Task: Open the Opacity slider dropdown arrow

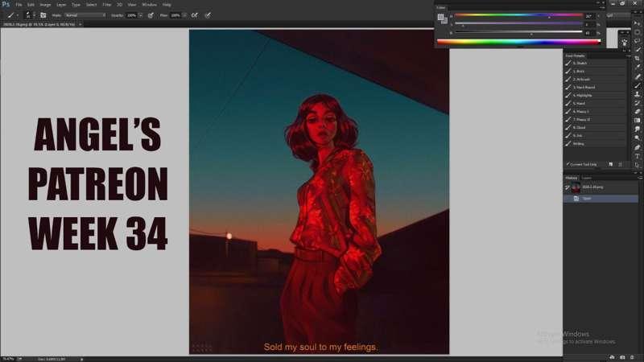Action: tap(140, 15)
